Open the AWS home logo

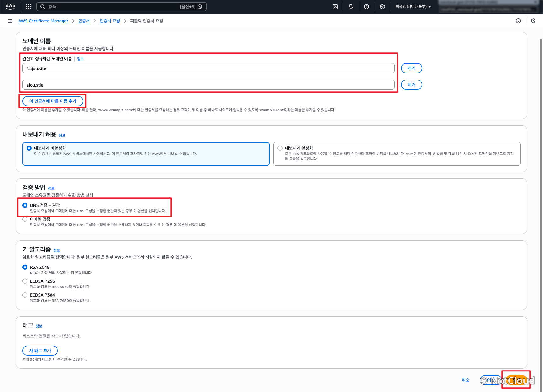pos(10,6)
